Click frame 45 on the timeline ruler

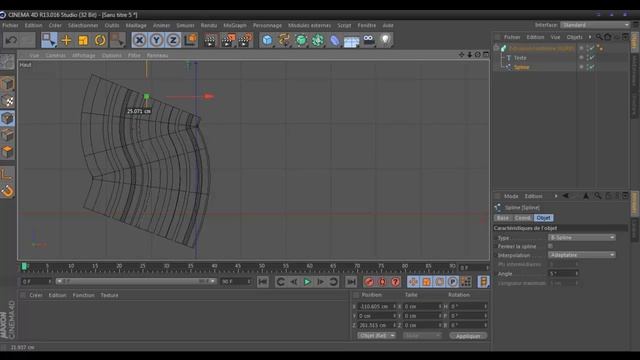238,267
